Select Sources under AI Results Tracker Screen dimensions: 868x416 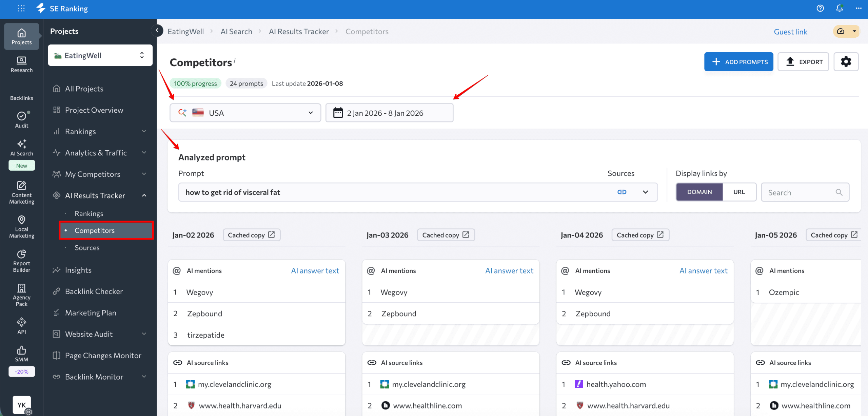coord(87,247)
